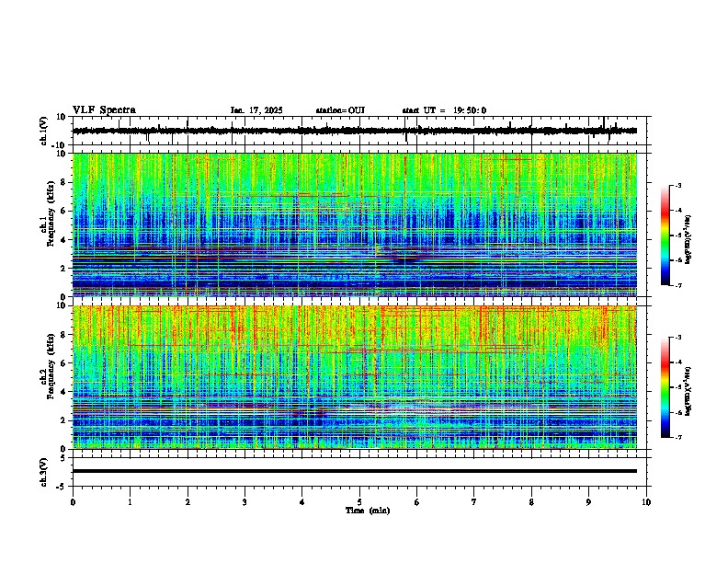Viewport: 728px width, 563px height.
Task: Click time axis tick label '5'
Action: tap(359, 502)
